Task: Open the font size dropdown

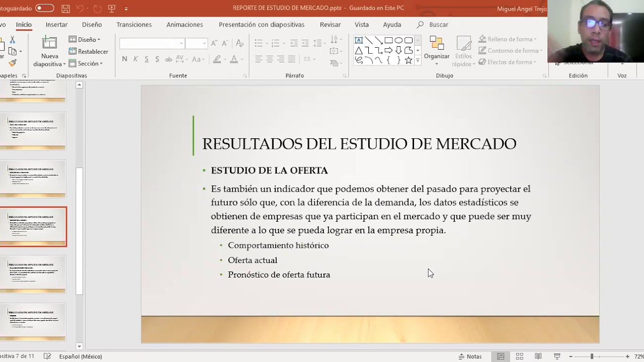Action: 204,43
